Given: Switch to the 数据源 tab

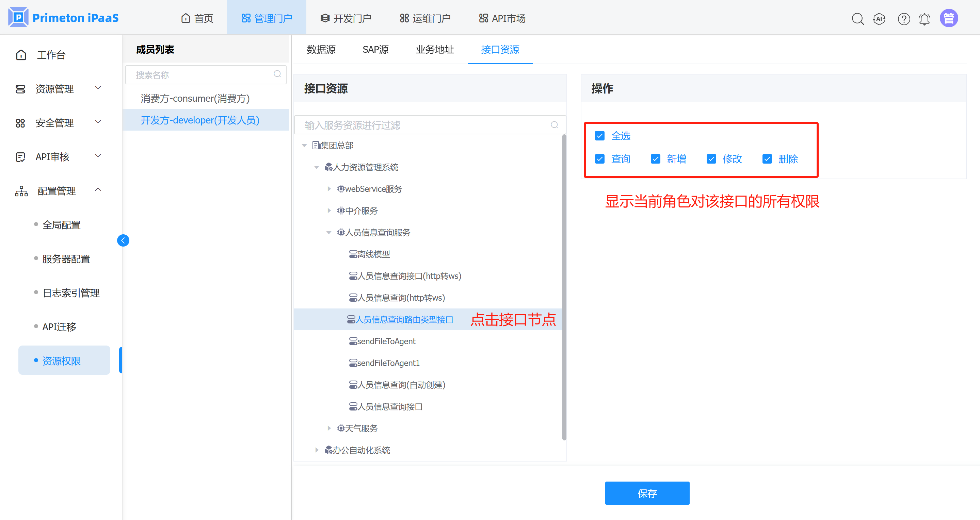Looking at the screenshot, I should 321,49.
